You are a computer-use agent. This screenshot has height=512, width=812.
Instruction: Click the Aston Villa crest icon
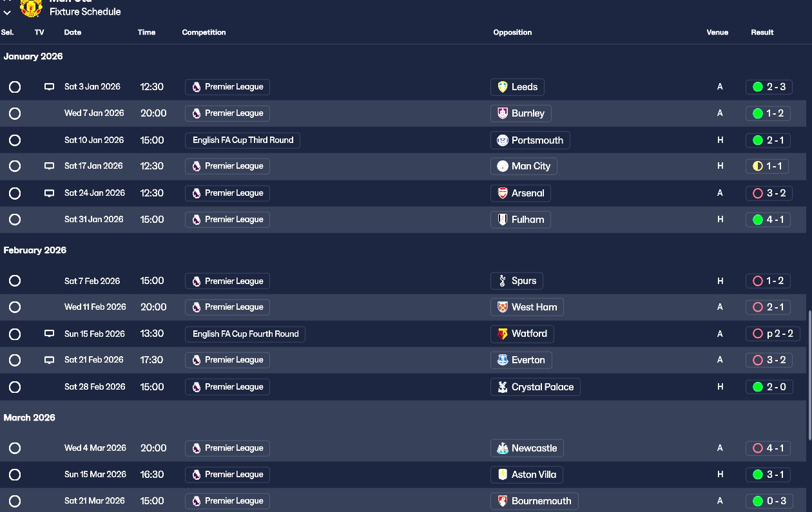click(503, 475)
